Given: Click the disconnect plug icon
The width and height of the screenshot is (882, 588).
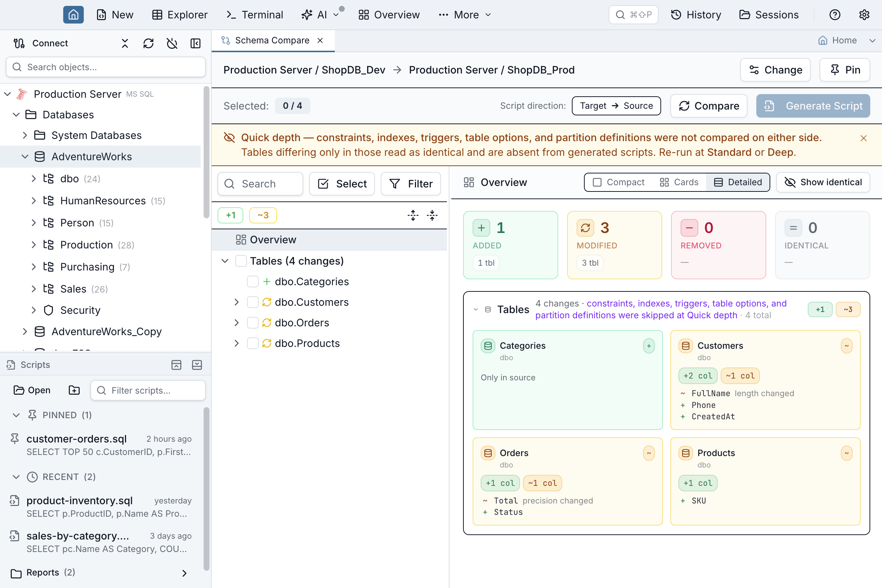Looking at the screenshot, I should pyautogui.click(x=172, y=43).
